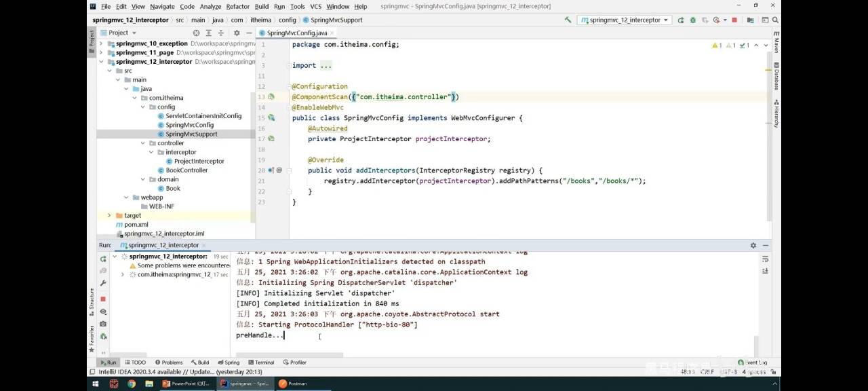Open the profiler run options dropdown arrow

(x=725, y=20)
